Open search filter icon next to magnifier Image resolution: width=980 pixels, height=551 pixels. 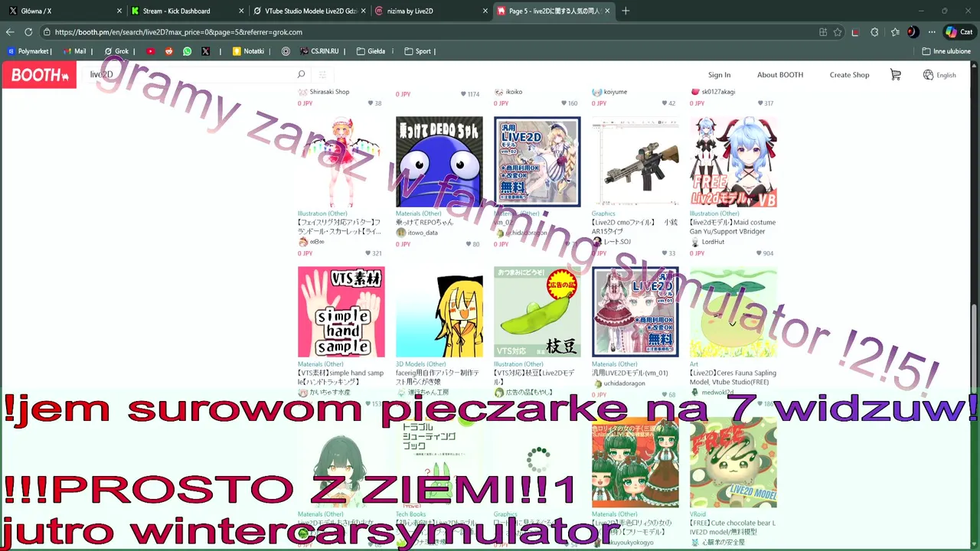click(x=322, y=74)
